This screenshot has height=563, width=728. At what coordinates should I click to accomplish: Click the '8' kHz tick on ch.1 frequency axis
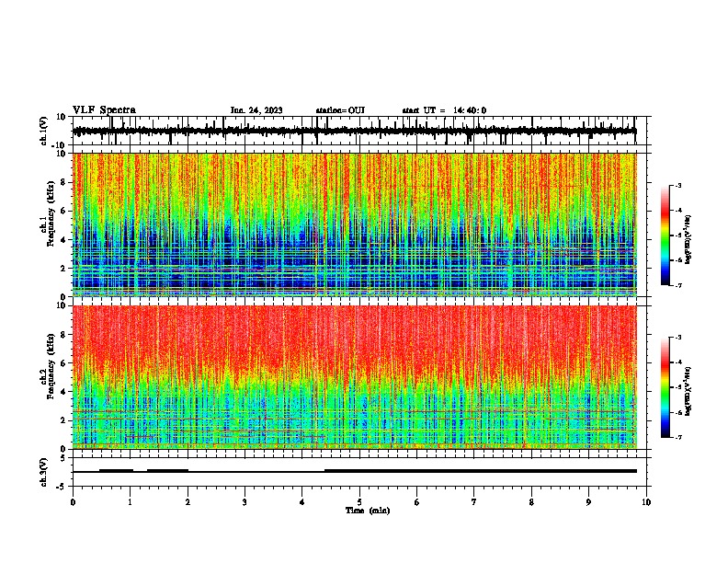point(63,182)
